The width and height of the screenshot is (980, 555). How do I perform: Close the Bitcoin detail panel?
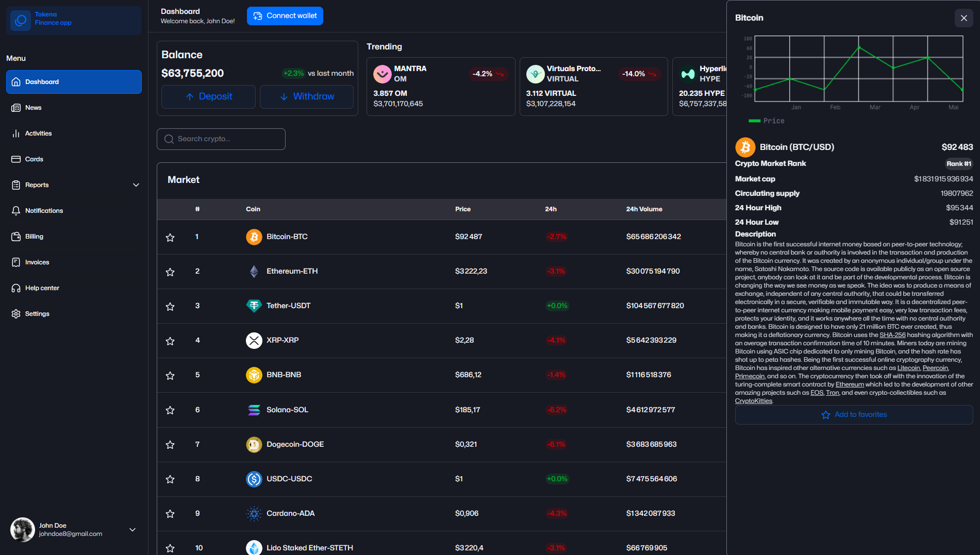click(964, 18)
